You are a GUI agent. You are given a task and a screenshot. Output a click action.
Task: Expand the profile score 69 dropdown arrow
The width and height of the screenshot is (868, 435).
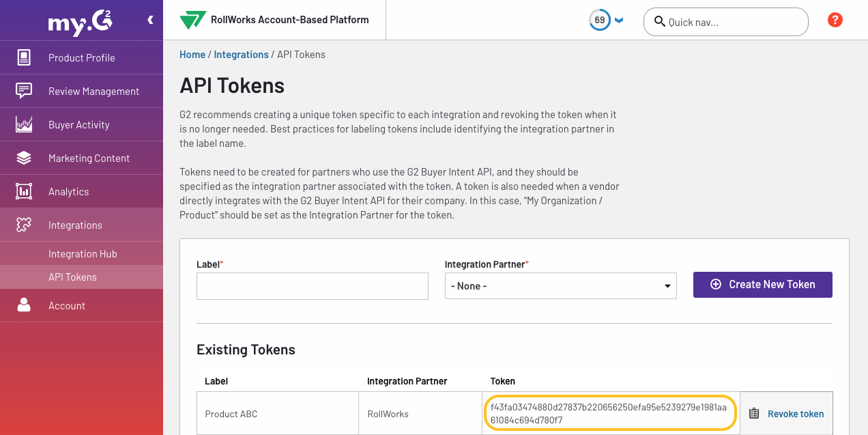[619, 20]
